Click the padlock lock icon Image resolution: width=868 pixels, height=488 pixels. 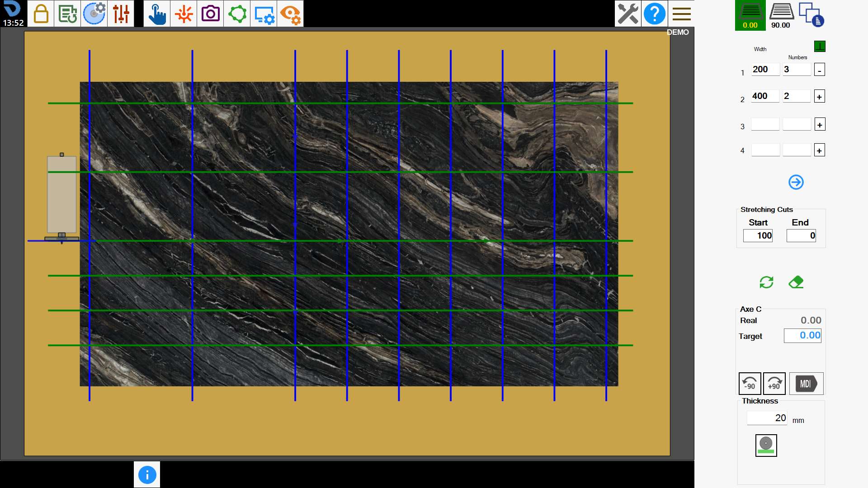click(x=41, y=14)
